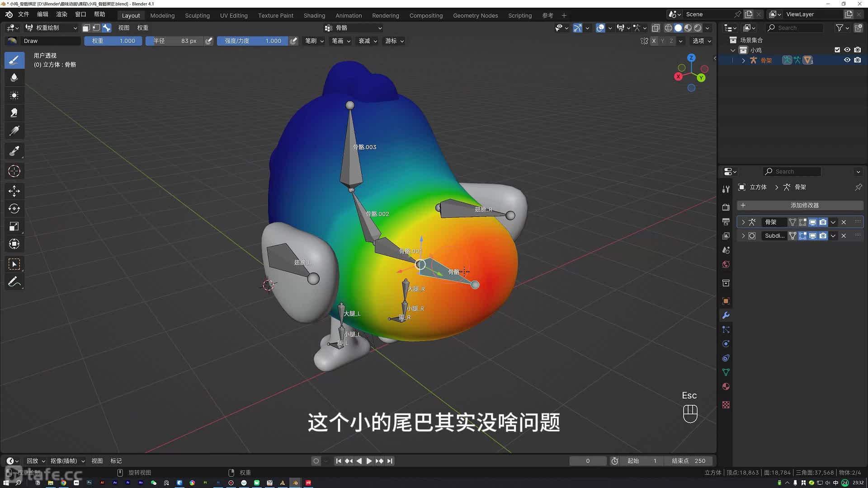Open the Tool properties tab

point(726,189)
